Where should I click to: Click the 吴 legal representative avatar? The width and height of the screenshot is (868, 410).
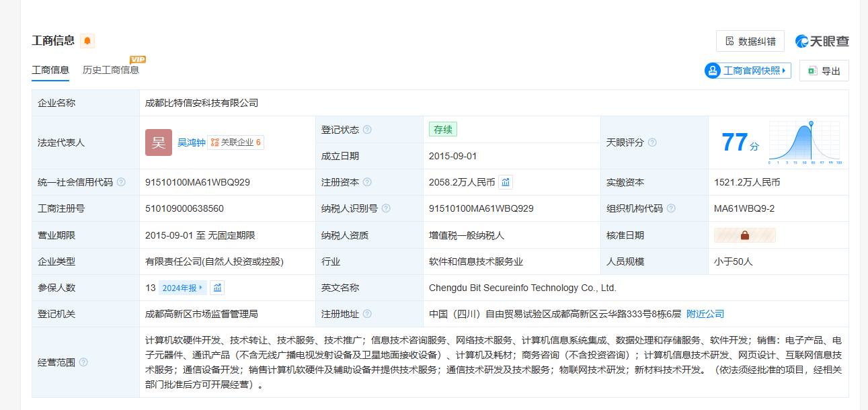point(159,142)
